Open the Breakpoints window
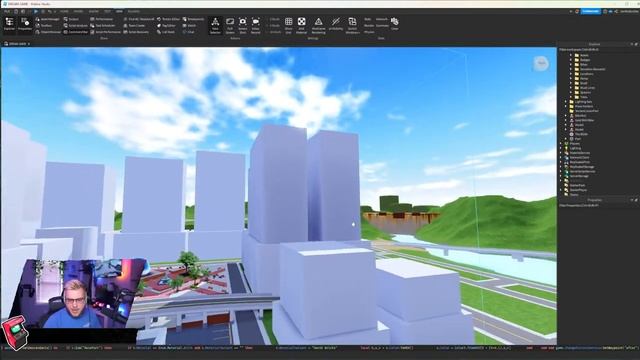 tap(193, 19)
